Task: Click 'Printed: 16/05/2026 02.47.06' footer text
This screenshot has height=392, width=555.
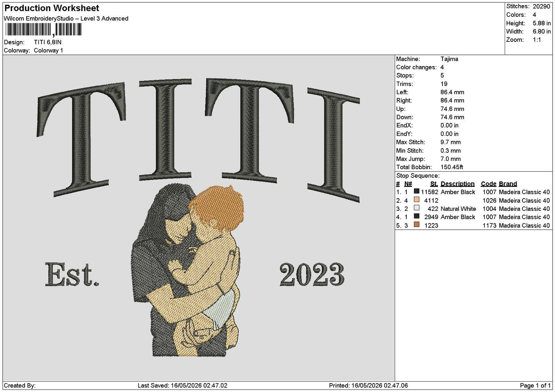Action: click(368, 385)
